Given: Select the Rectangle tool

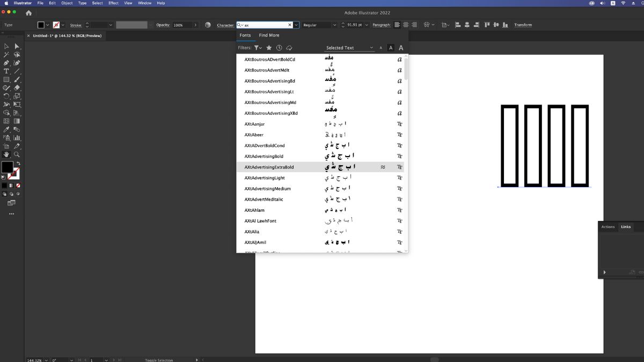Looking at the screenshot, I should click(x=6, y=79).
